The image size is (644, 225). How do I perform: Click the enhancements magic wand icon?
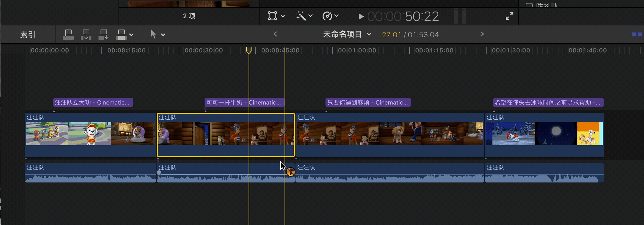click(x=300, y=16)
